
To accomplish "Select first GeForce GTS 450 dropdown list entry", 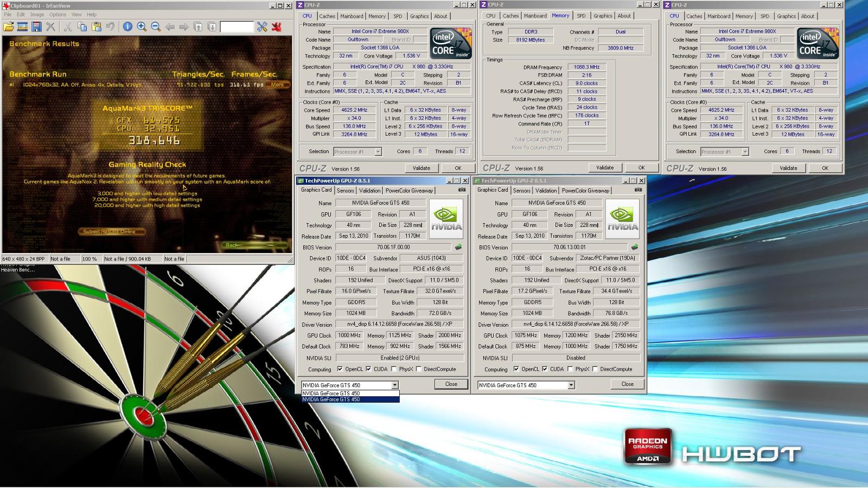I will coord(350,394).
